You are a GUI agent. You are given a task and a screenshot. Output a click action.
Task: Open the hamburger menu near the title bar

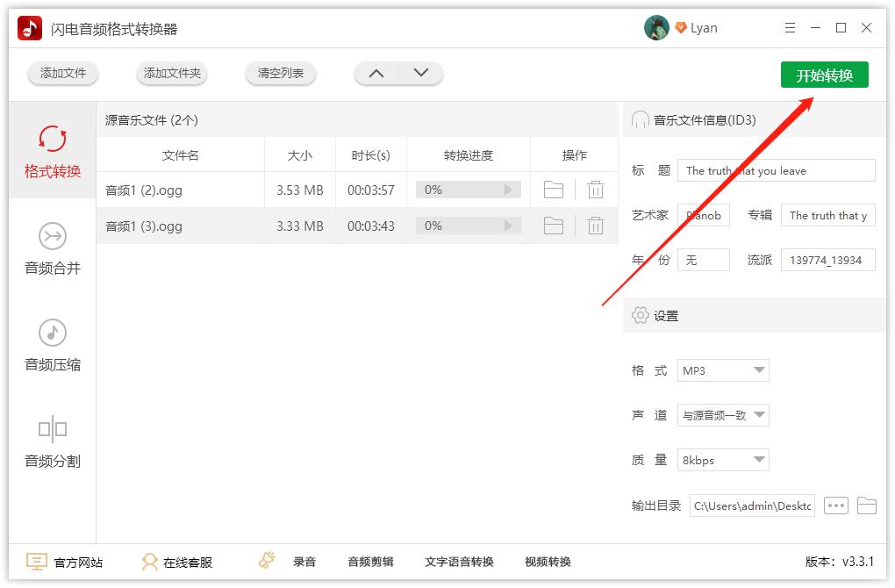(x=789, y=27)
